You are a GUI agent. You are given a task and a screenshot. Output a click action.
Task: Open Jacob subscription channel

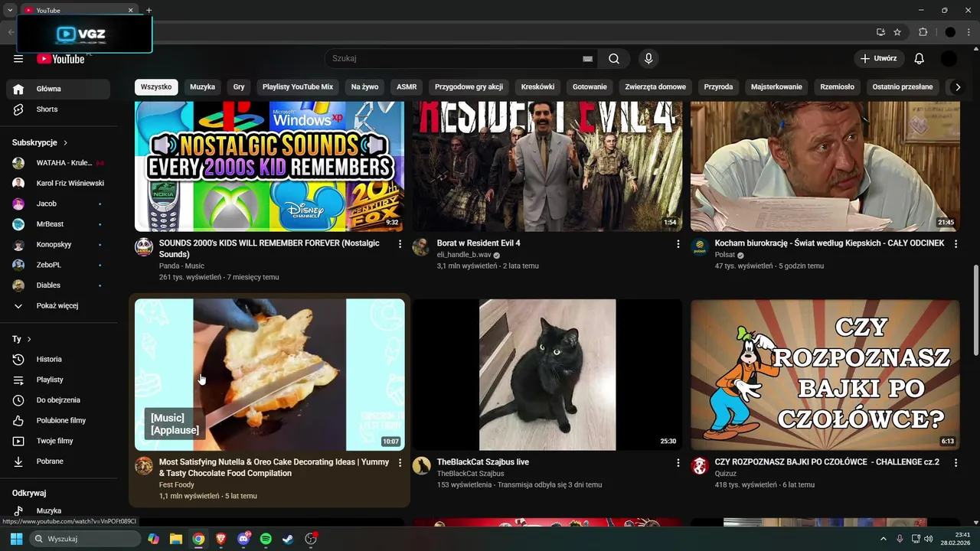[x=58, y=204]
